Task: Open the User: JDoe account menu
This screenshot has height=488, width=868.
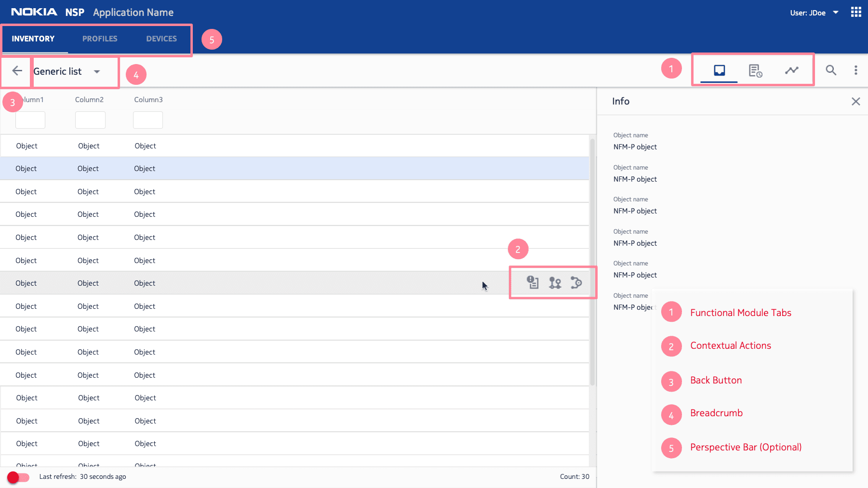Action: pos(814,13)
